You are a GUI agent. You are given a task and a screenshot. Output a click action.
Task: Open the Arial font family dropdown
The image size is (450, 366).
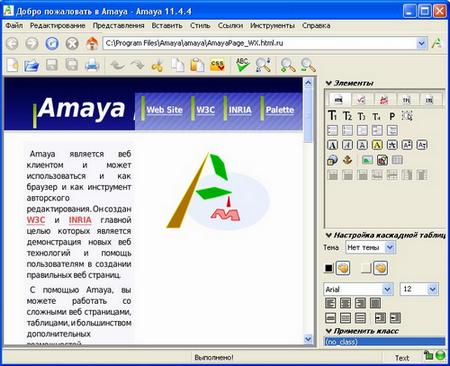358,289
